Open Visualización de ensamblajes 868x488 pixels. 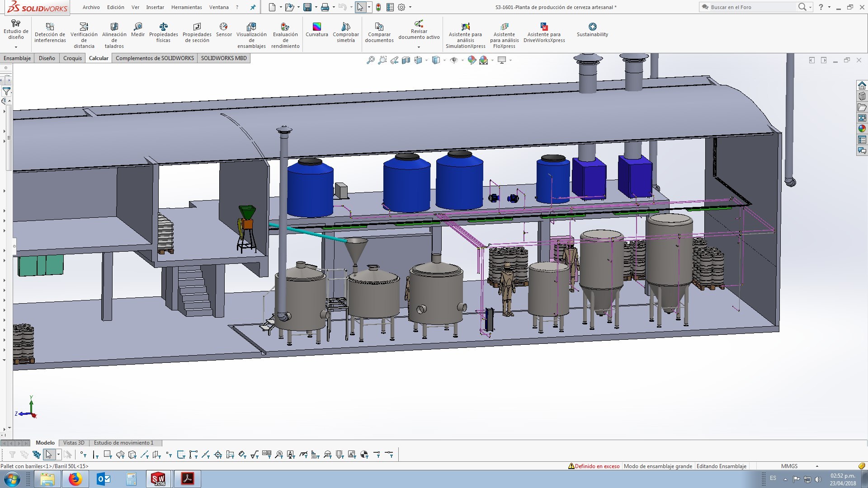coord(251,35)
